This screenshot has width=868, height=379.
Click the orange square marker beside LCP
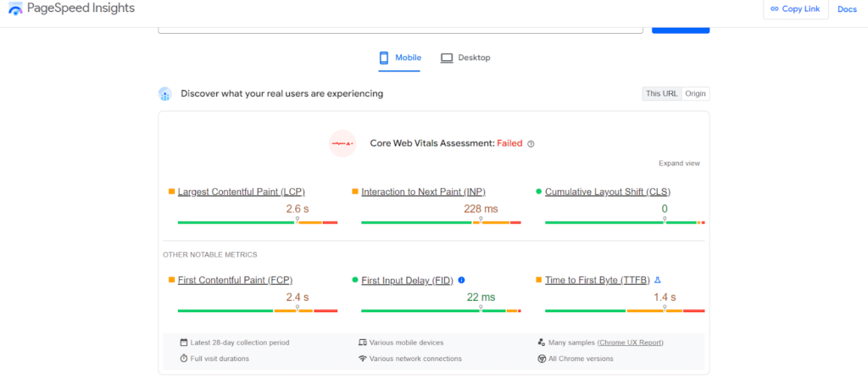point(171,192)
